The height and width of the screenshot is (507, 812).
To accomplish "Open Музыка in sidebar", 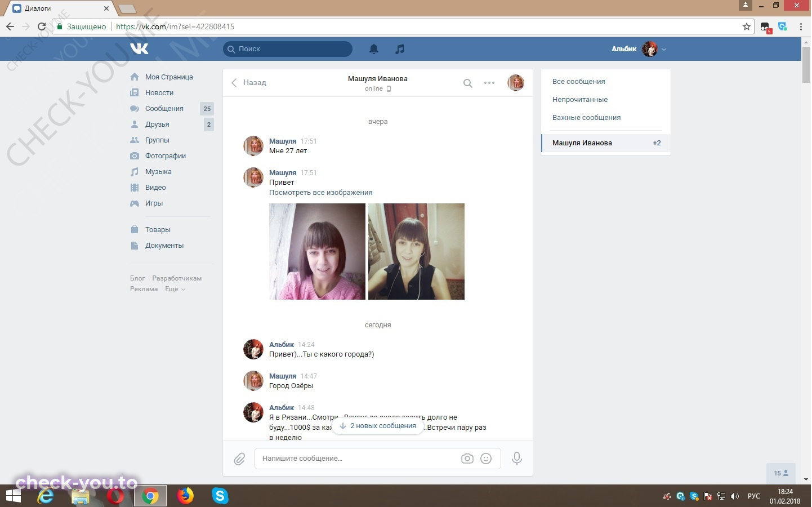I will pos(158,172).
